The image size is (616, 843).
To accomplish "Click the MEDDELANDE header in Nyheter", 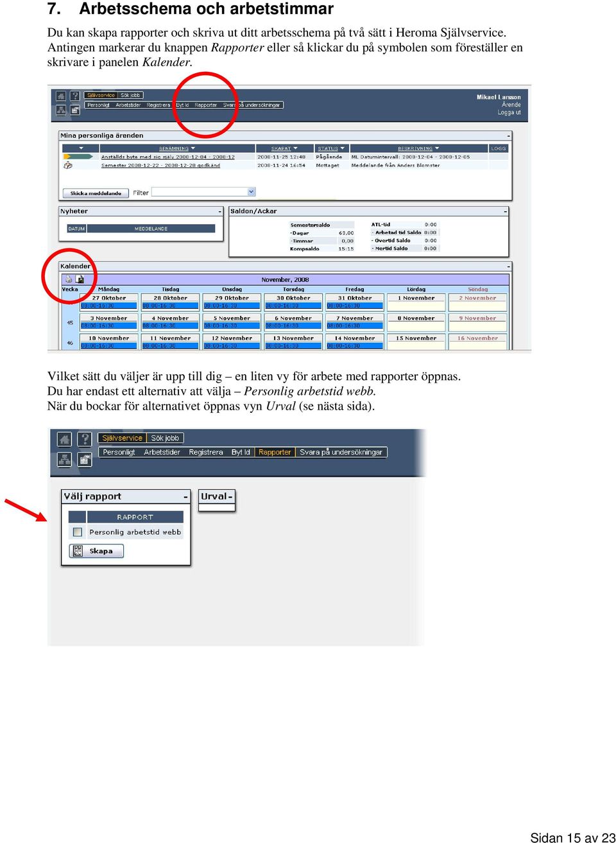I will 151,229.
